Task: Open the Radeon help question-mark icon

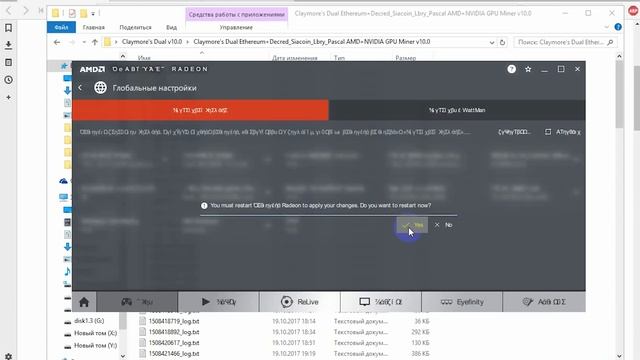Action: [511, 69]
